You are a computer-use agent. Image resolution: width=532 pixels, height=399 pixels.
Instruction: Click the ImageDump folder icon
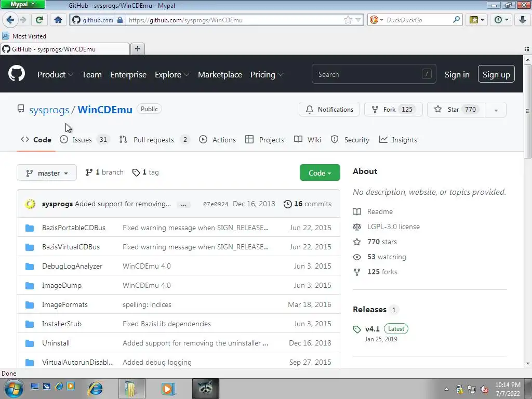point(30,285)
